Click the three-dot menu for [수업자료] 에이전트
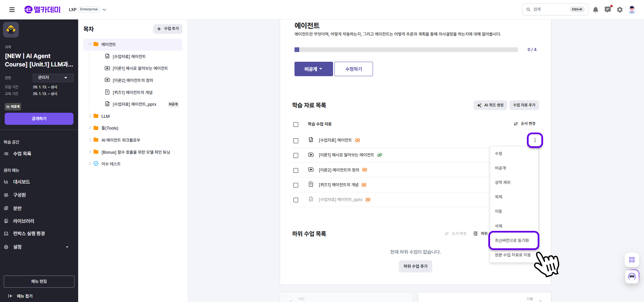 click(x=535, y=140)
